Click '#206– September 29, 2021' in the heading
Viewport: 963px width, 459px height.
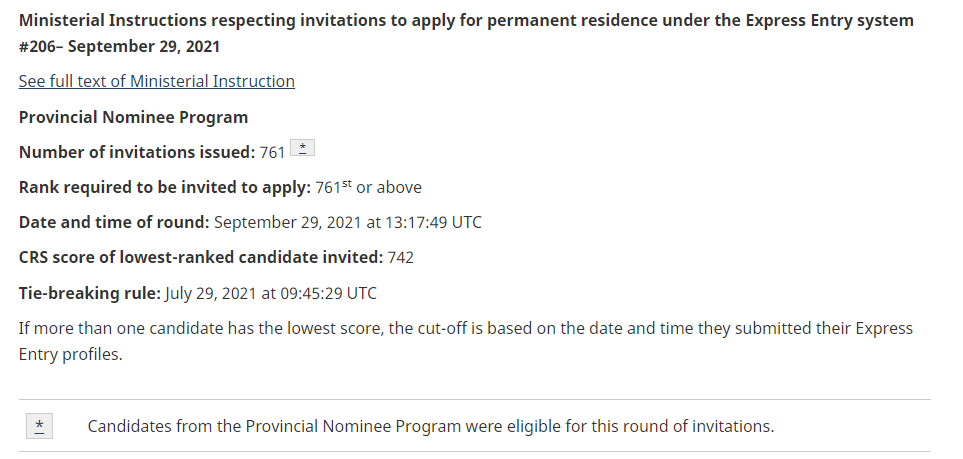pos(120,46)
